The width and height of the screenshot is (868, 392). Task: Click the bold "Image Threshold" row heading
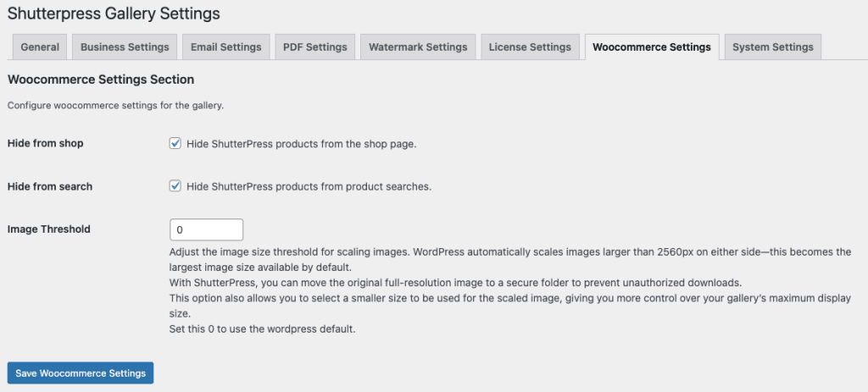(48, 229)
